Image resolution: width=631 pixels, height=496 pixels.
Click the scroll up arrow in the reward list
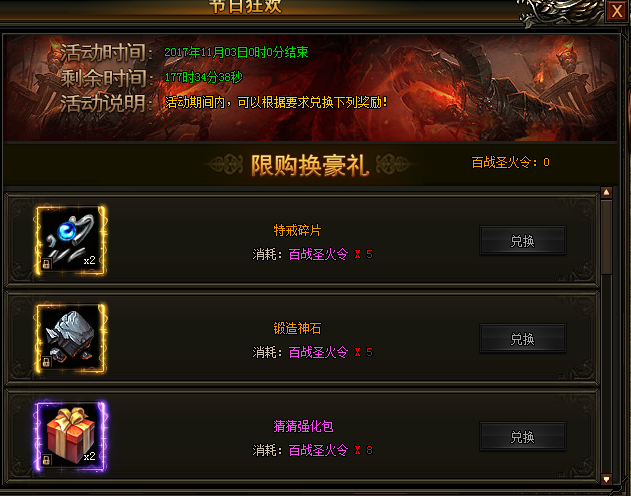point(606,192)
